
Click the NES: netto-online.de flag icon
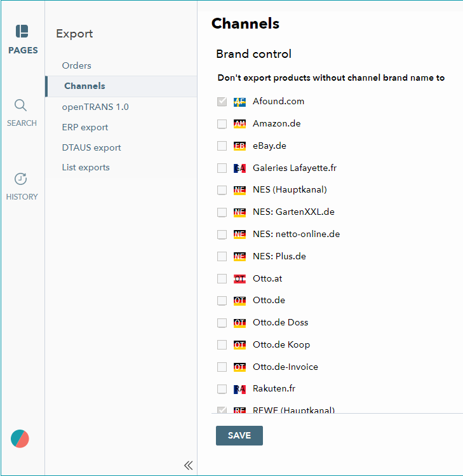(239, 235)
